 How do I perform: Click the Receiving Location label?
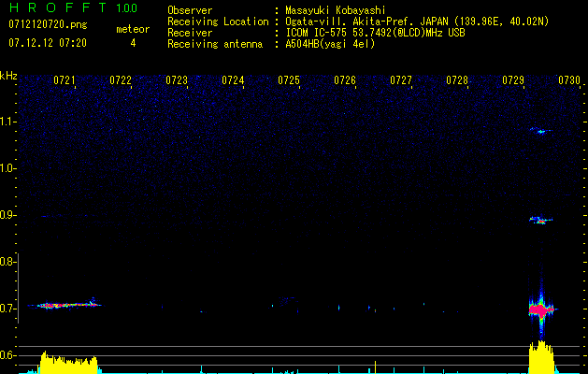coord(218,22)
